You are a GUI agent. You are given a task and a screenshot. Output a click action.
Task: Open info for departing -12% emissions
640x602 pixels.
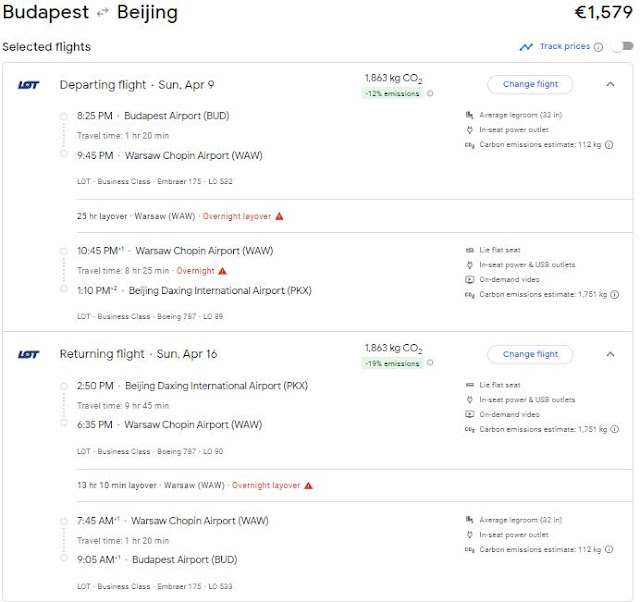[431, 94]
